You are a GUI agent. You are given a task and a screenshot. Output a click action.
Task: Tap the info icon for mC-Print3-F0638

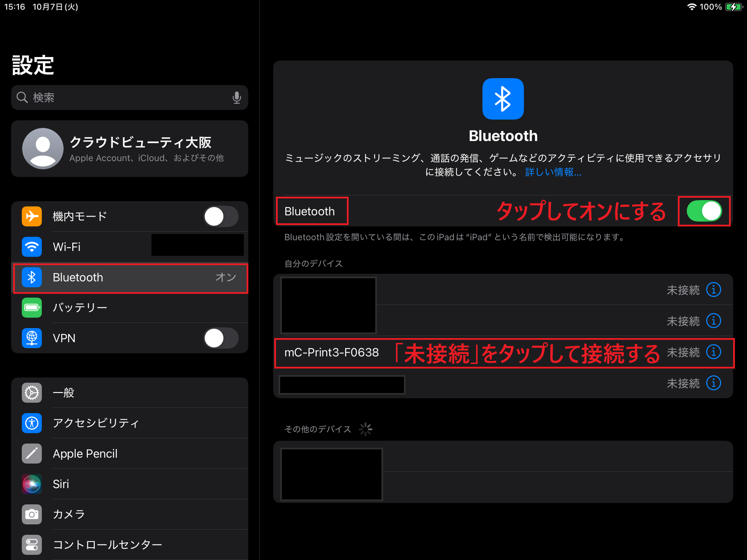coord(713,352)
